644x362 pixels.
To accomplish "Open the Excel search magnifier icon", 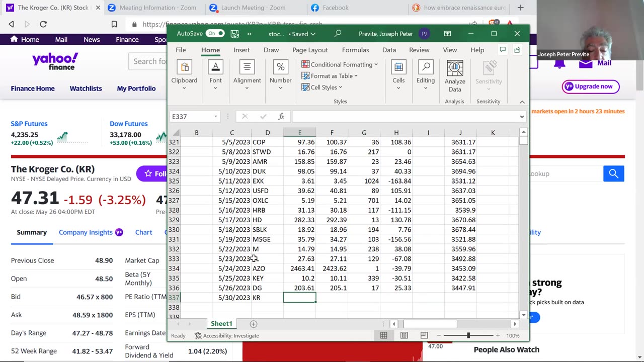I will pyautogui.click(x=338, y=34).
